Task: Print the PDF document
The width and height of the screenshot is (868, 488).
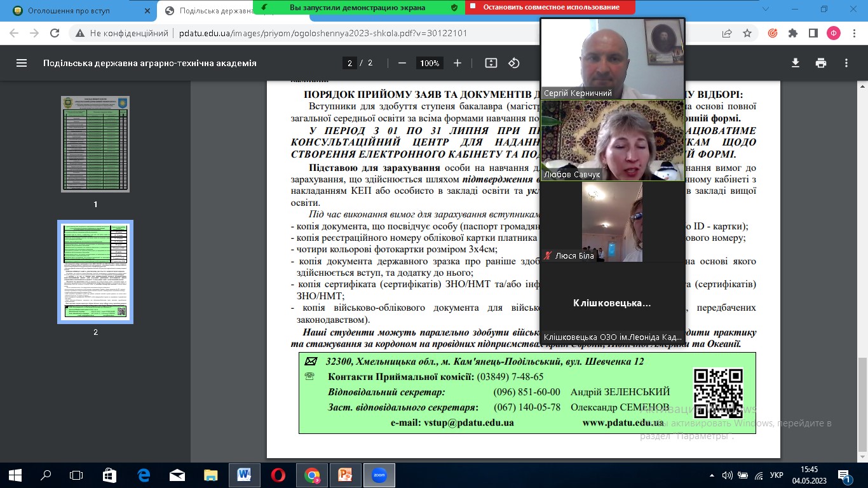Action: click(x=821, y=63)
